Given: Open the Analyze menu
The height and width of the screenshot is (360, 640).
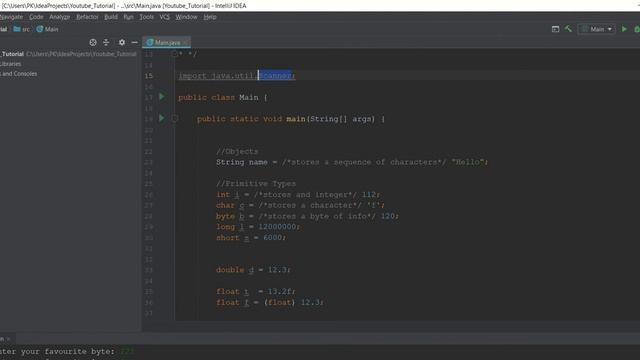Looking at the screenshot, I should point(60,17).
